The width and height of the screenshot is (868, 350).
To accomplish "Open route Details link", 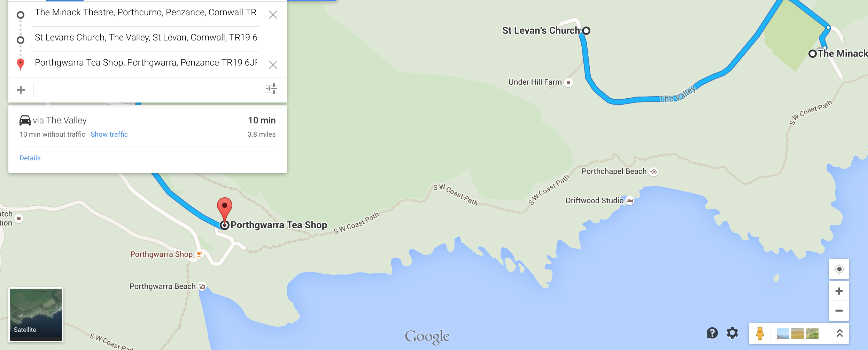I will 30,158.
